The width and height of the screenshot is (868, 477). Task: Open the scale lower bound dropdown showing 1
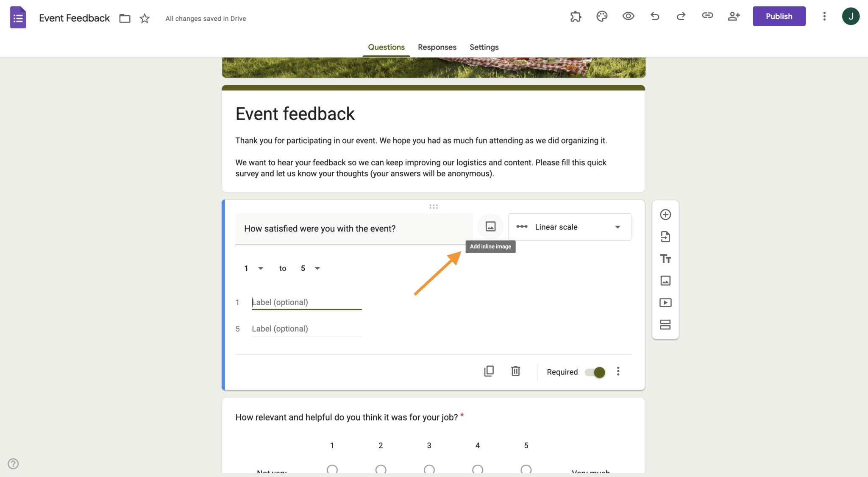[x=253, y=268]
